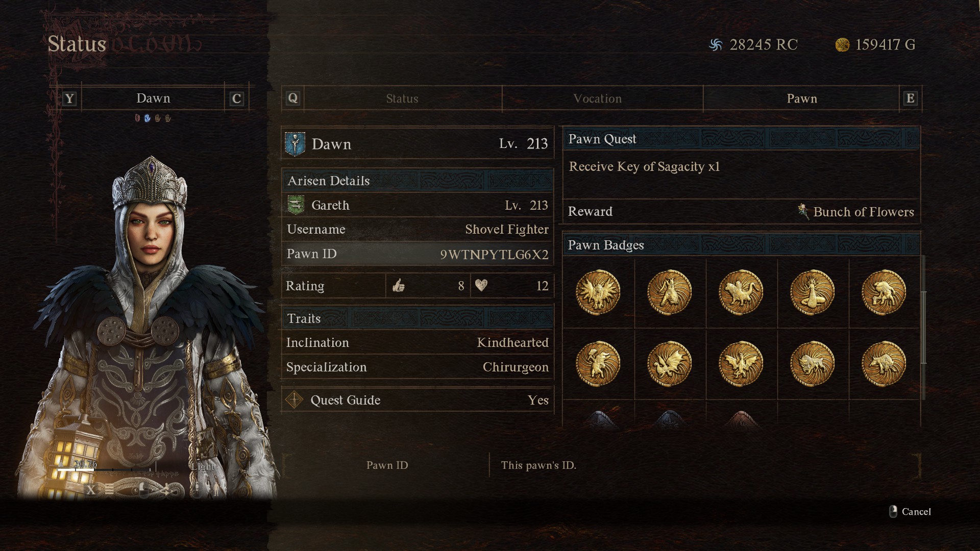Select the wolf pawn badge
980x551 pixels.
point(884,364)
